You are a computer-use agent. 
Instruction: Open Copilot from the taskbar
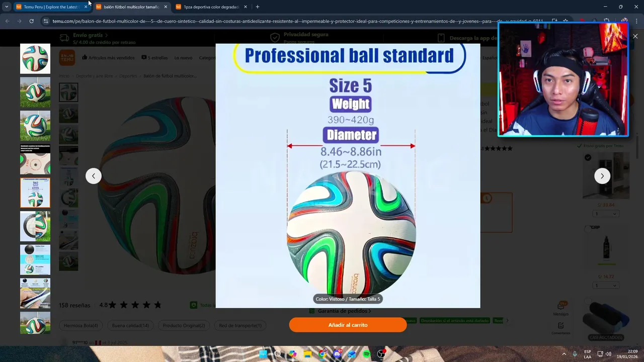click(x=292, y=354)
